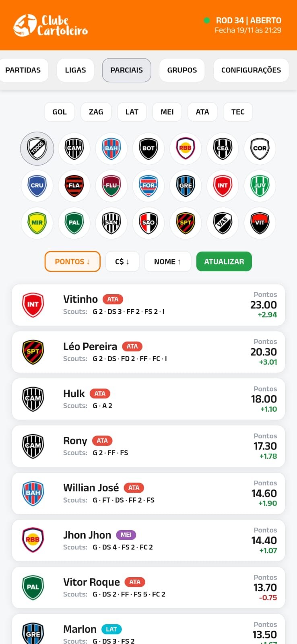Viewport: 297px width, 644px height.
Task: Filter by Vasco (VAS) team badge
Action: pyautogui.click(x=223, y=223)
